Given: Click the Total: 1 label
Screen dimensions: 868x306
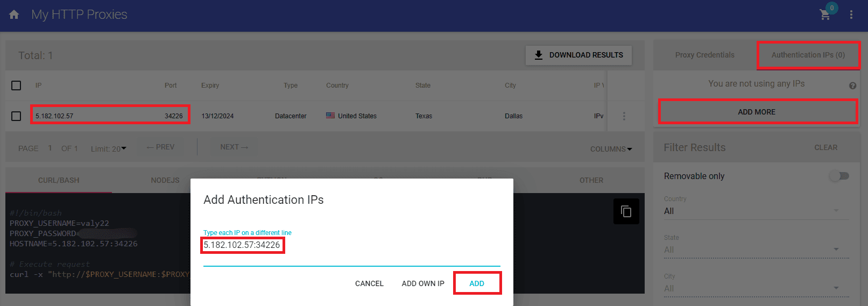Looking at the screenshot, I should pyautogui.click(x=36, y=55).
